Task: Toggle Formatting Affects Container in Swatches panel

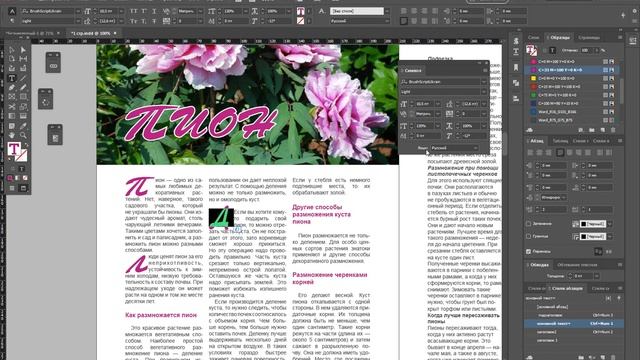Action: [x=545, y=50]
